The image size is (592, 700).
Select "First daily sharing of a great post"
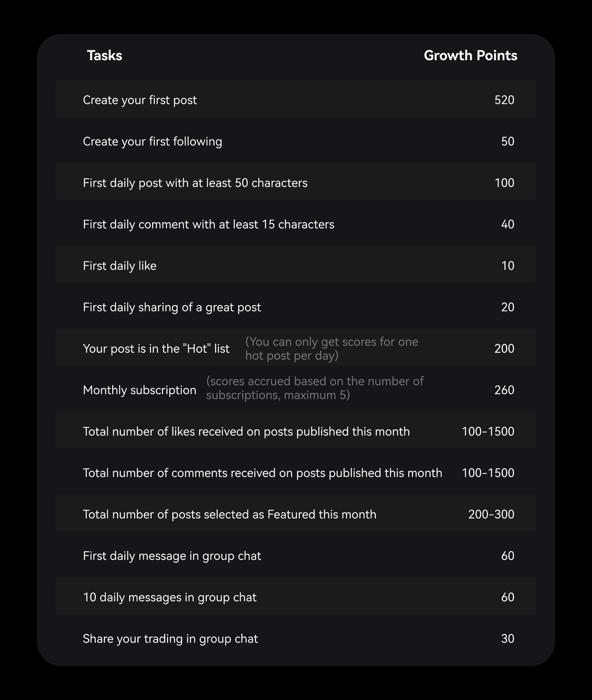(172, 307)
